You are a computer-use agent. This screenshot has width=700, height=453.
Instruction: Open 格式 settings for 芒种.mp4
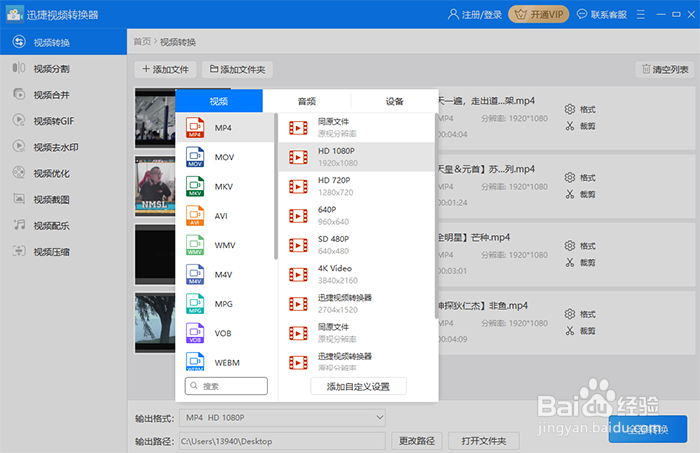580,246
